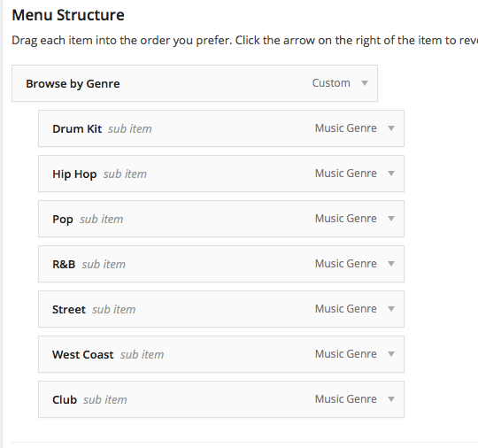
Task: Expand the Browse by Genre item arrow
Action: tap(365, 83)
